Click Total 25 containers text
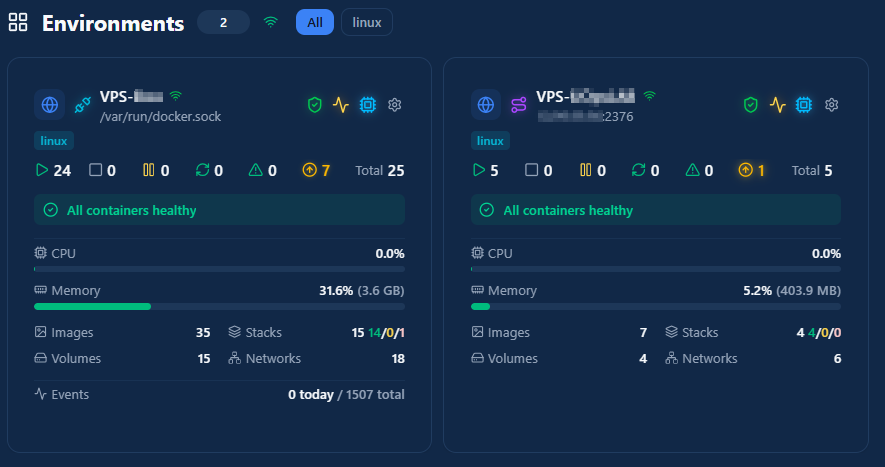The width and height of the screenshot is (885, 467). point(380,171)
